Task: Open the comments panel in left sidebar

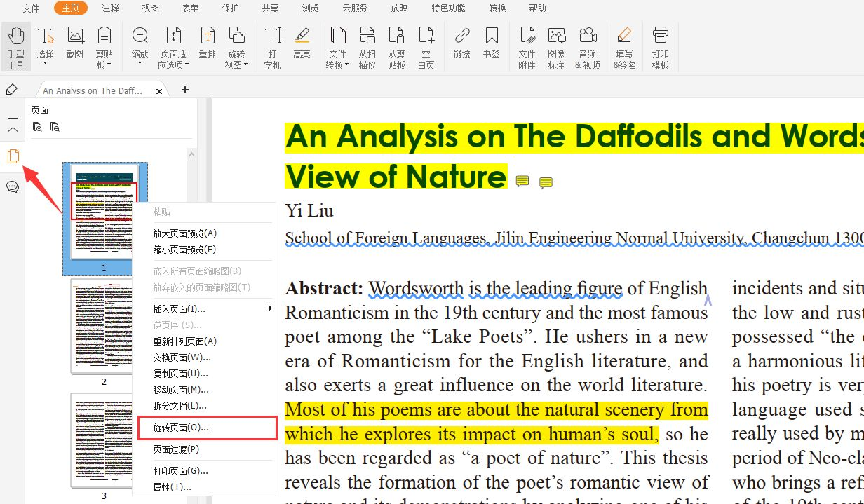Action: click(x=13, y=187)
